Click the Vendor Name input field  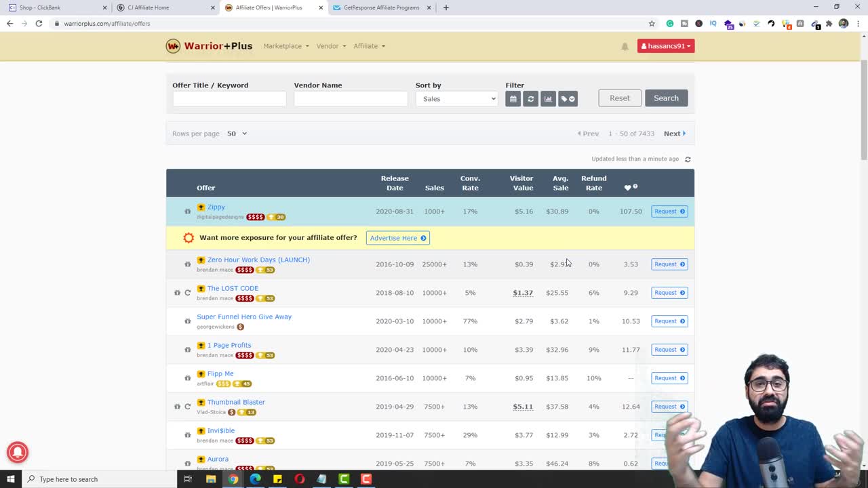coord(351,99)
